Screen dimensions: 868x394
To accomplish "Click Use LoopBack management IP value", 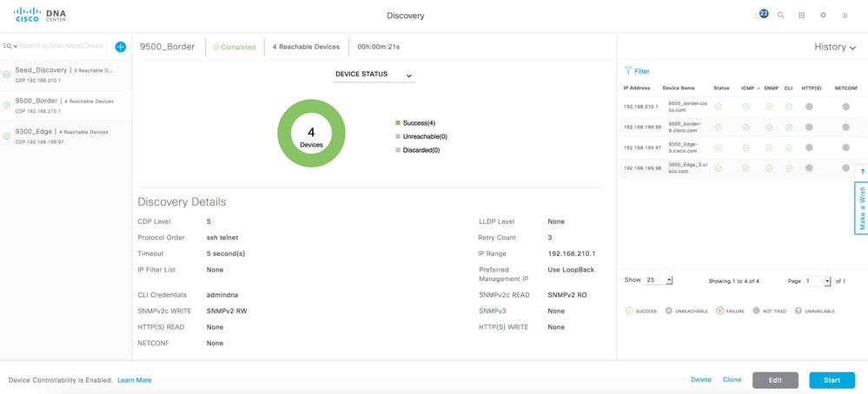I will (571, 270).
